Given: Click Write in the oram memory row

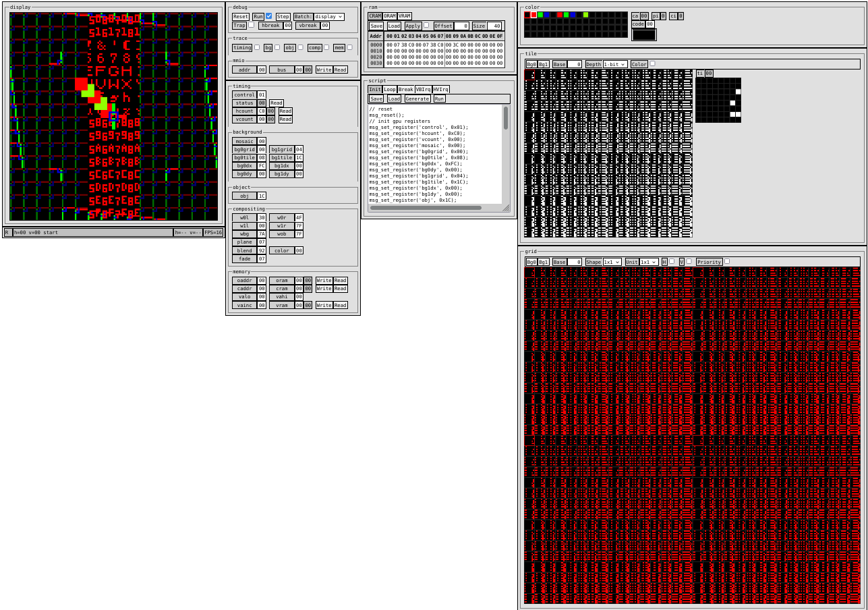Looking at the screenshot, I should pos(324,281).
